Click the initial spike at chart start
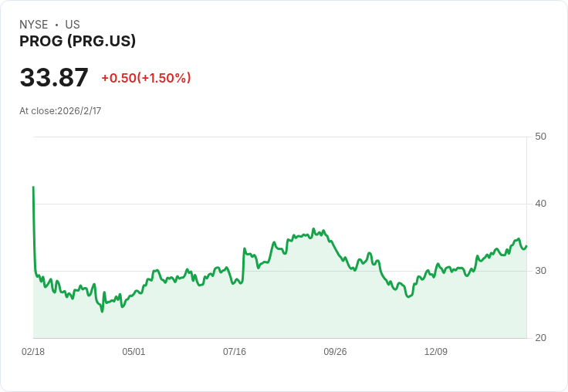The width and height of the screenshot is (568, 392). click(33, 188)
